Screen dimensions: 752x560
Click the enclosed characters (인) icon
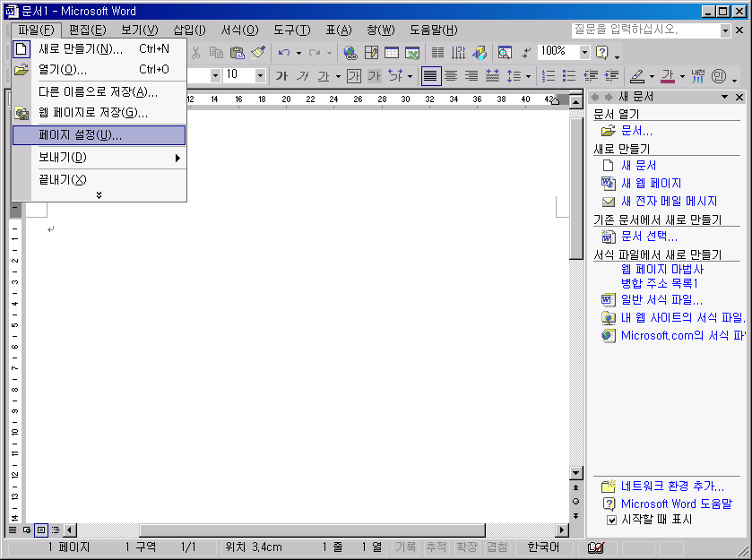pos(719,76)
